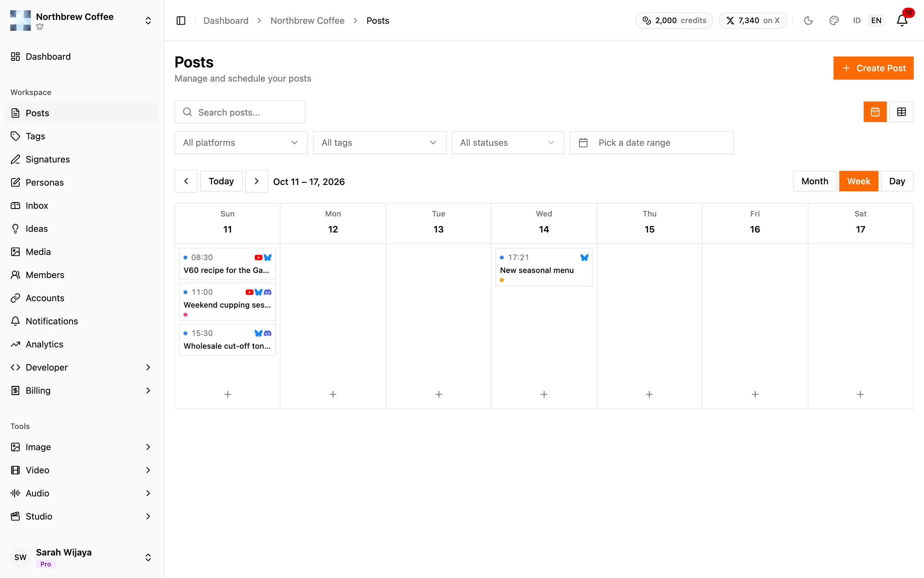
Task: Open Members in the sidebar
Action: point(82,275)
